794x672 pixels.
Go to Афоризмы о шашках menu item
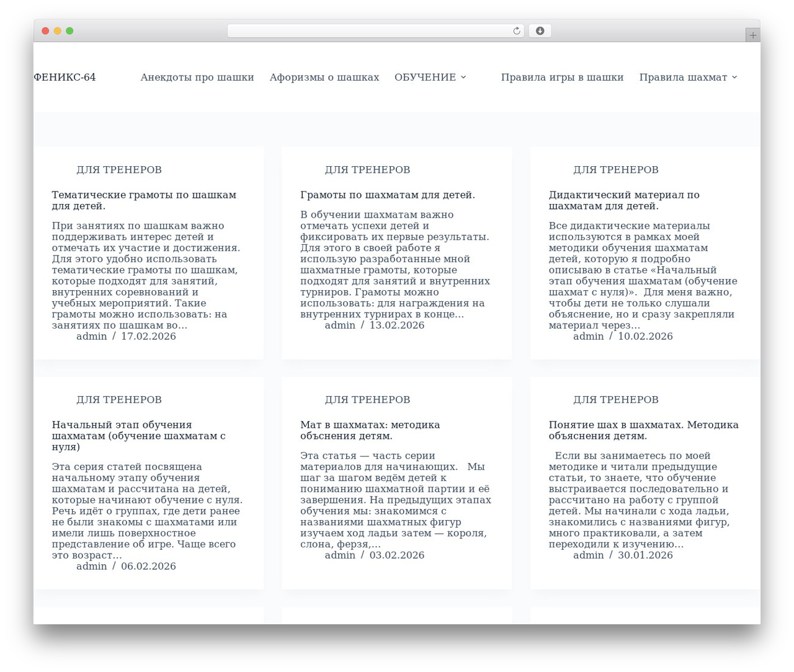324,77
